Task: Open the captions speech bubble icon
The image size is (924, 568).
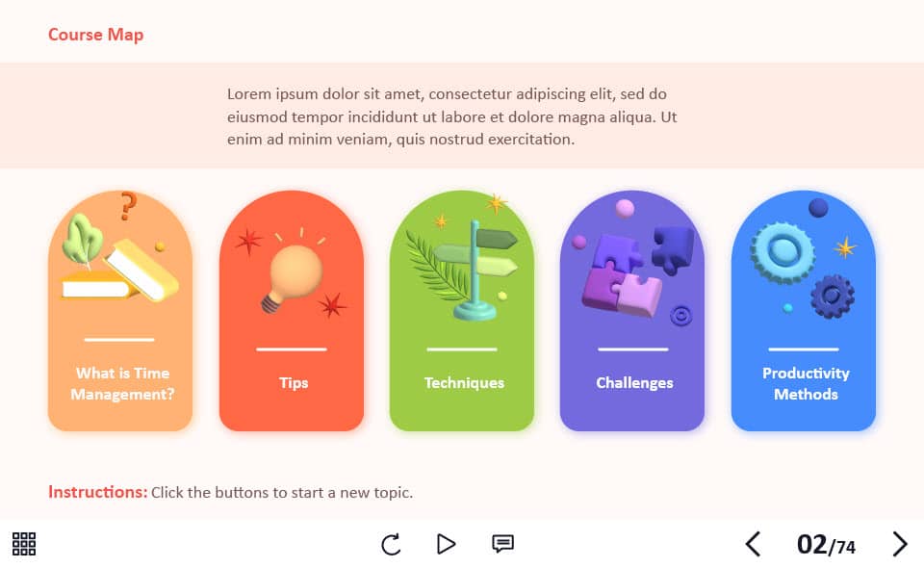Action: 502,543
